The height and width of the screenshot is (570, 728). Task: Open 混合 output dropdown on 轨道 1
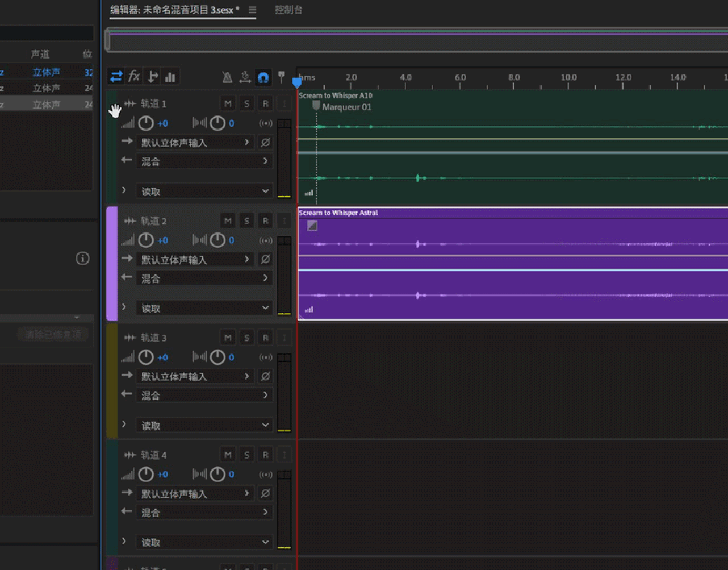(204, 161)
